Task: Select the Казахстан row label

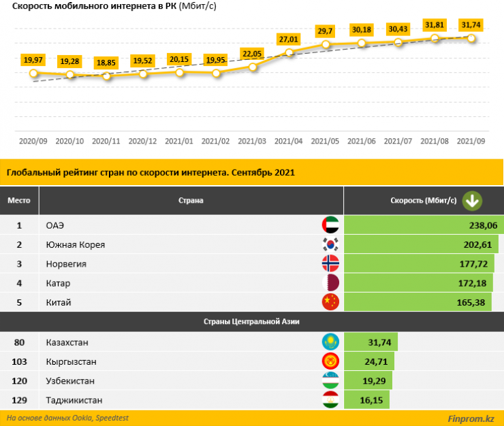Action: (x=67, y=342)
